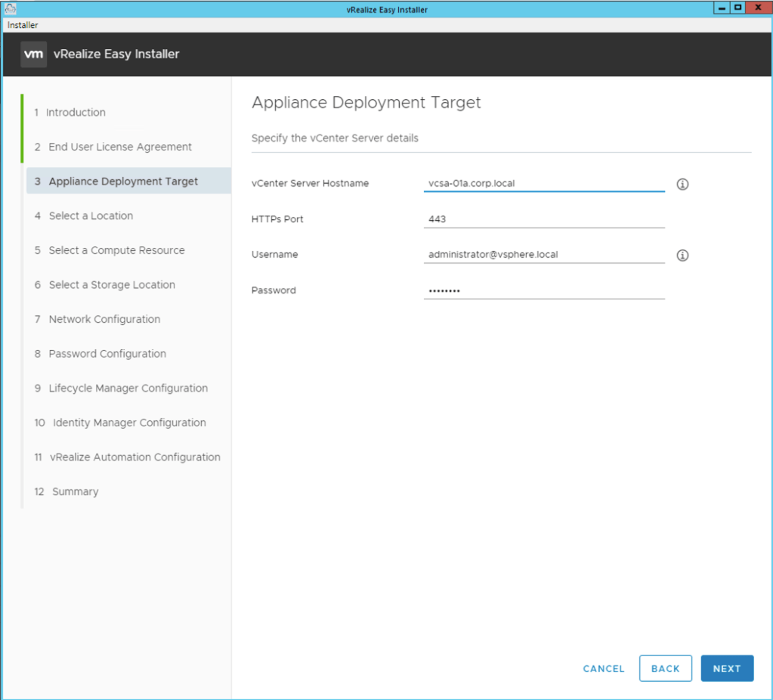Click the VMware logo in header

[x=33, y=54]
